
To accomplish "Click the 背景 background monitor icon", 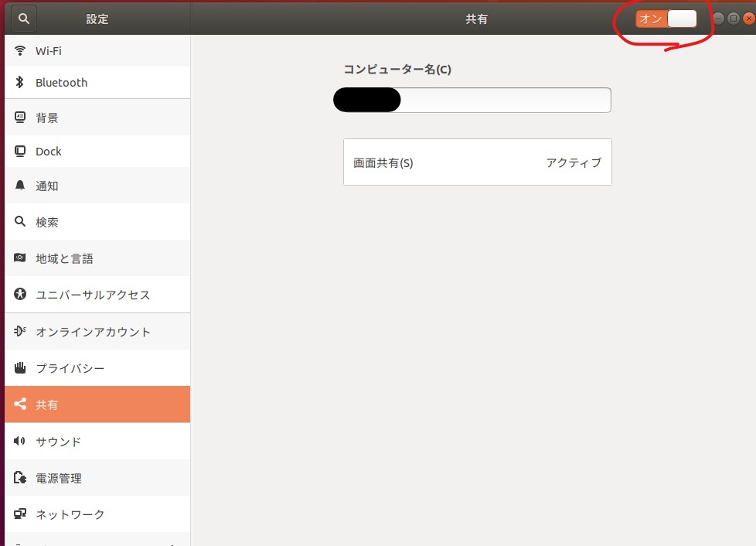I will point(20,118).
